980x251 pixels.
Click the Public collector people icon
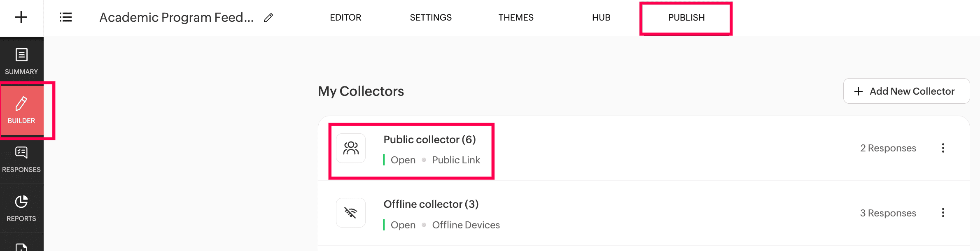[351, 148]
